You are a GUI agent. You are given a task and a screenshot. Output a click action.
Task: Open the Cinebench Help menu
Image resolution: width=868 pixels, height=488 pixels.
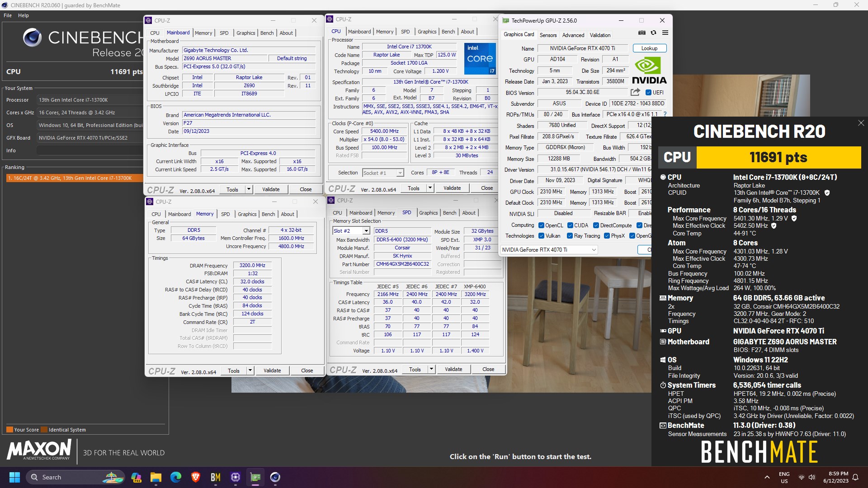(24, 15)
